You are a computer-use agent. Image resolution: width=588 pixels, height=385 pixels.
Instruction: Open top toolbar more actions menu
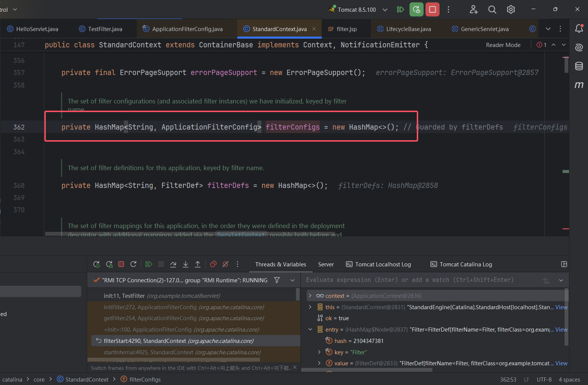click(449, 9)
